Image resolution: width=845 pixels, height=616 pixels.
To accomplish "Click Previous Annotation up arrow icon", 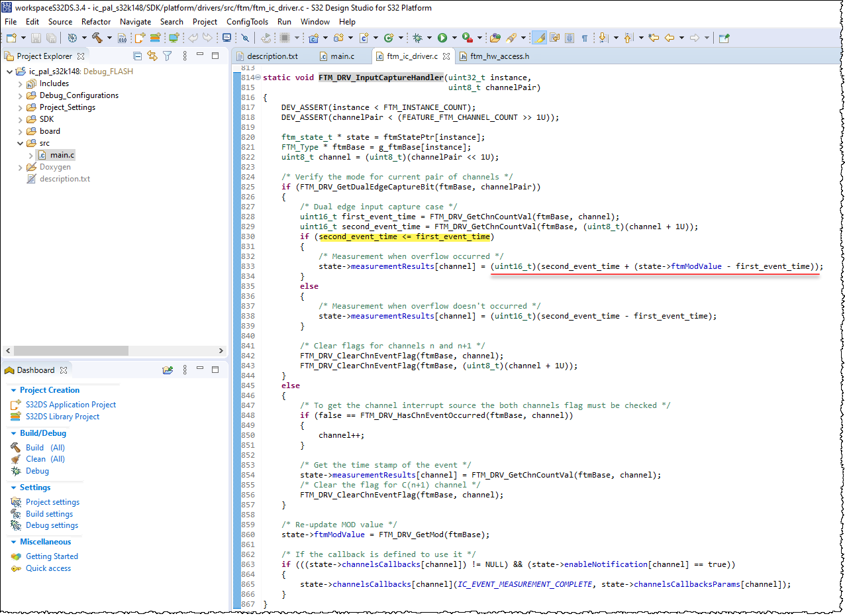I will pyautogui.click(x=628, y=38).
